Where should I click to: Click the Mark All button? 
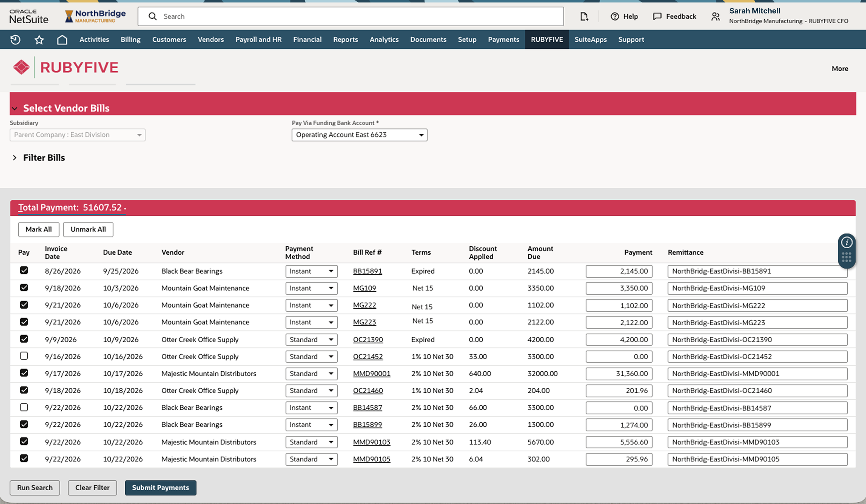coord(39,229)
